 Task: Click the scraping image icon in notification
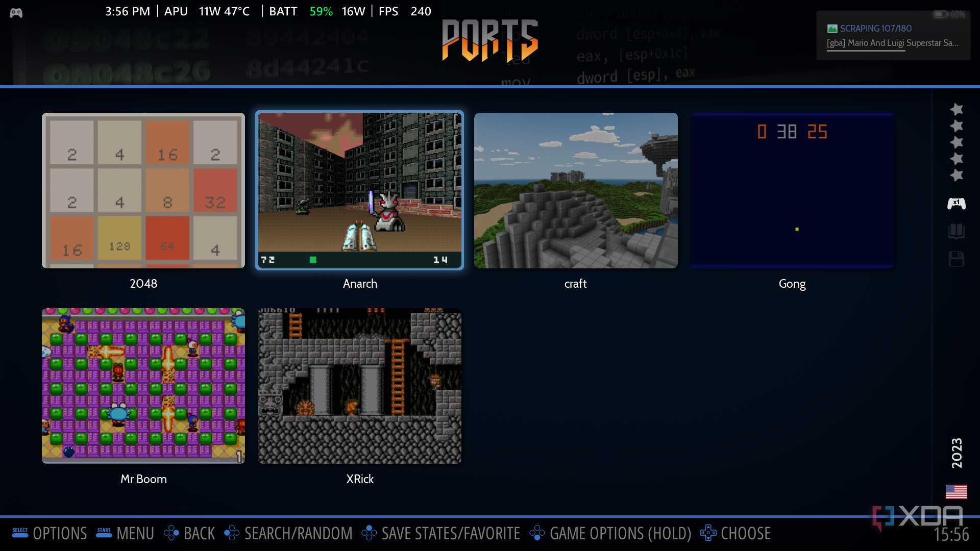coord(832,29)
